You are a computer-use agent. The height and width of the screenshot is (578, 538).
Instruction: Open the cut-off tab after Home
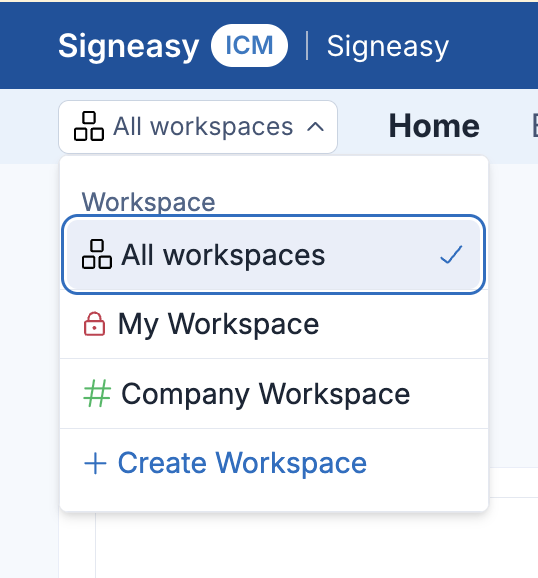534,126
